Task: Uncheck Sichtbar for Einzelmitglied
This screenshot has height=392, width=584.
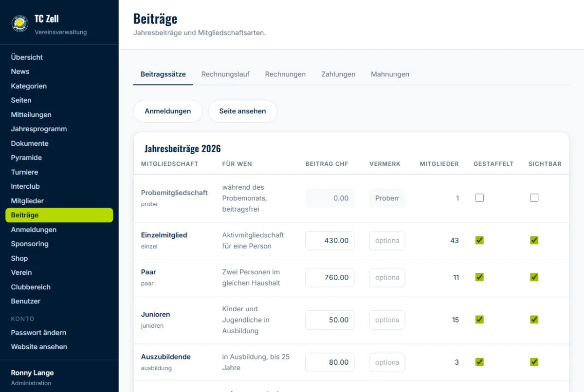Action: (x=534, y=240)
